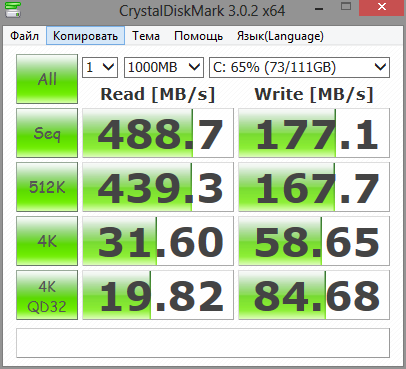Open the test count dropdown showing 1
The height and width of the screenshot is (369, 406).
100,67
